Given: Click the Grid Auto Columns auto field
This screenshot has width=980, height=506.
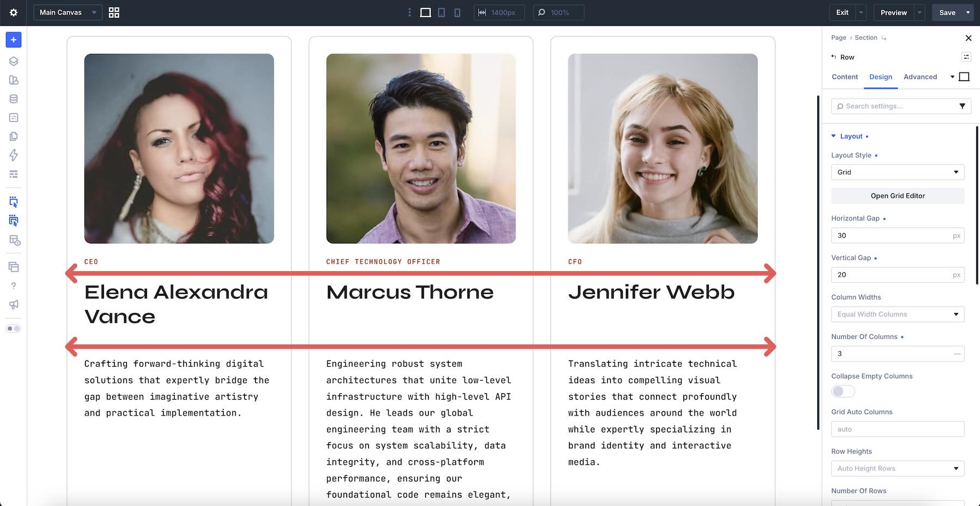Looking at the screenshot, I should pyautogui.click(x=898, y=429).
